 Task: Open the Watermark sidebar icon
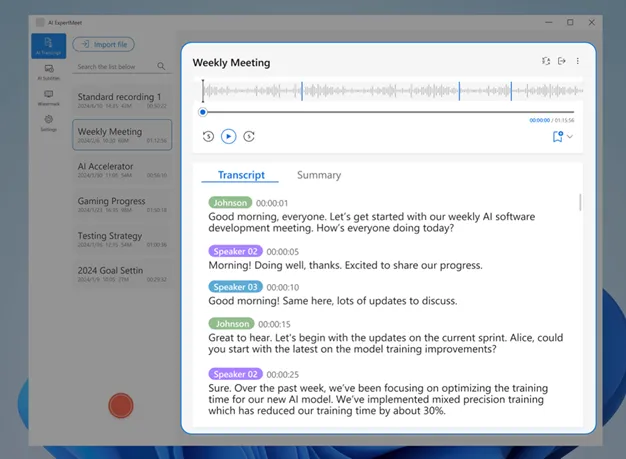(48, 97)
